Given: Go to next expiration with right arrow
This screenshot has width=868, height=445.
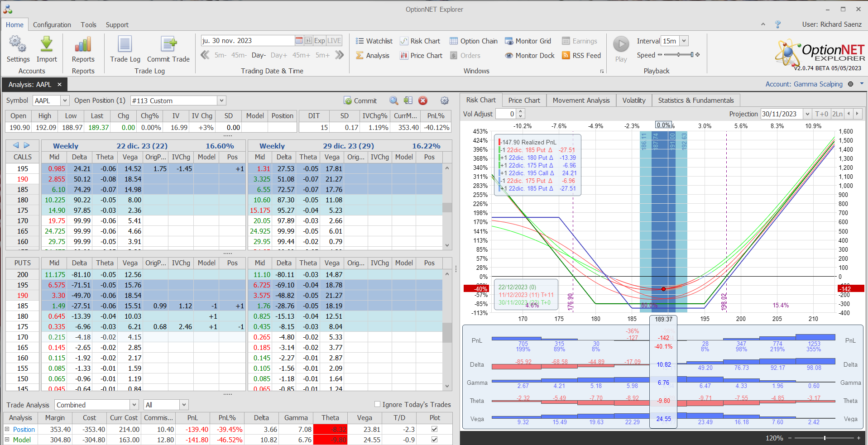Looking at the screenshot, I should [x=27, y=145].
